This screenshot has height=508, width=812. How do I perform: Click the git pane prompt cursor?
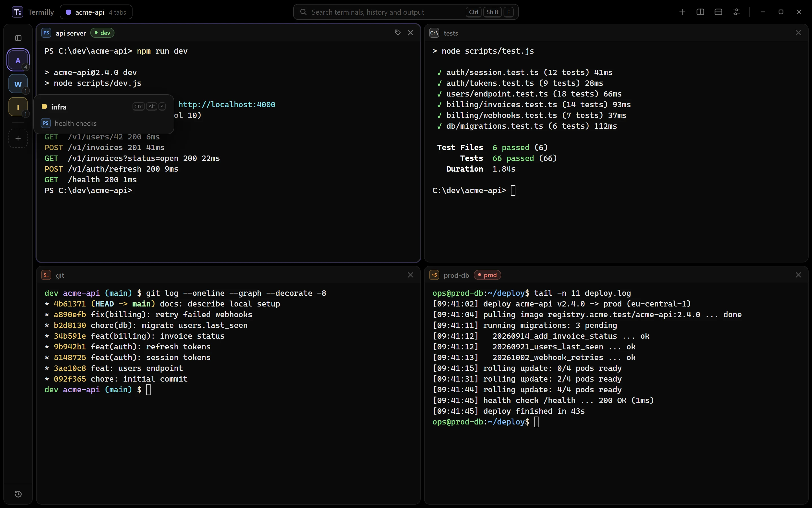(148, 390)
